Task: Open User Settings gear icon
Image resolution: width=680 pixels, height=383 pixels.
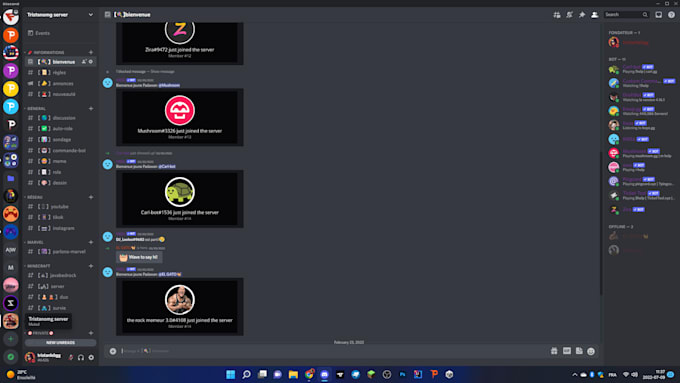Action: pos(91,357)
